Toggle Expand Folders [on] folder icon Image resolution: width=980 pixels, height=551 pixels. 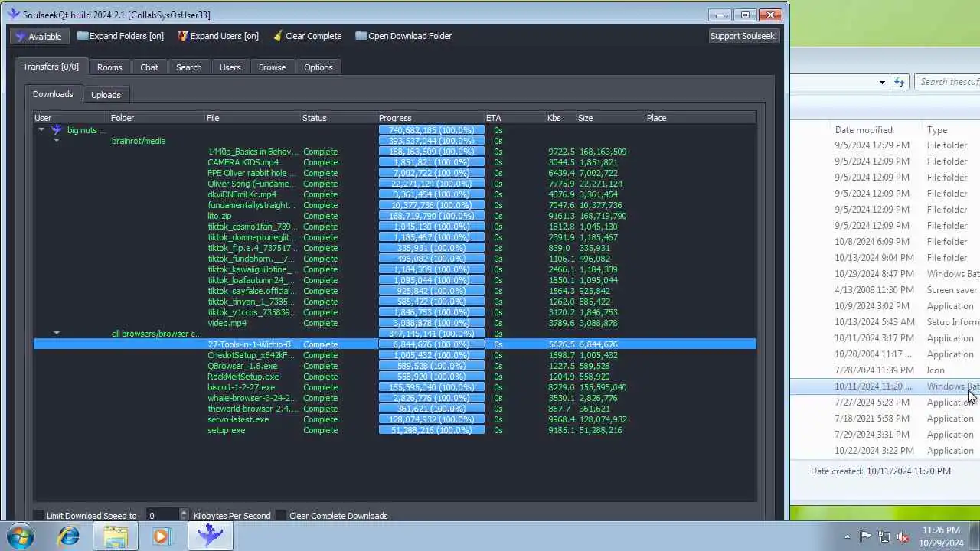pos(82,36)
